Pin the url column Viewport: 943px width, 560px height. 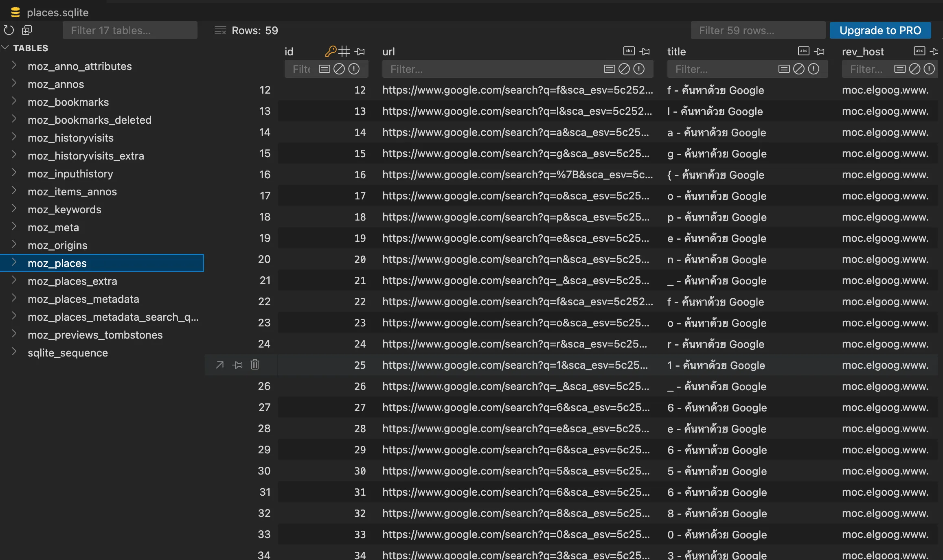645,52
